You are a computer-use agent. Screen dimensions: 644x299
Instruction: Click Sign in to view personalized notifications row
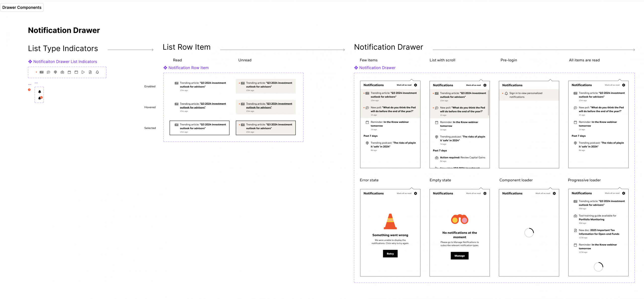[529, 95]
